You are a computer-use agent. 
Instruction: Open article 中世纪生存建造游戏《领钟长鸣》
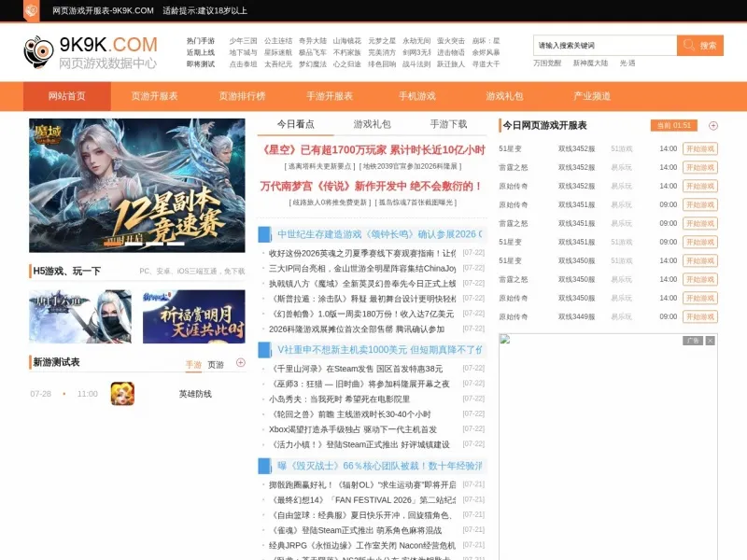coord(380,234)
